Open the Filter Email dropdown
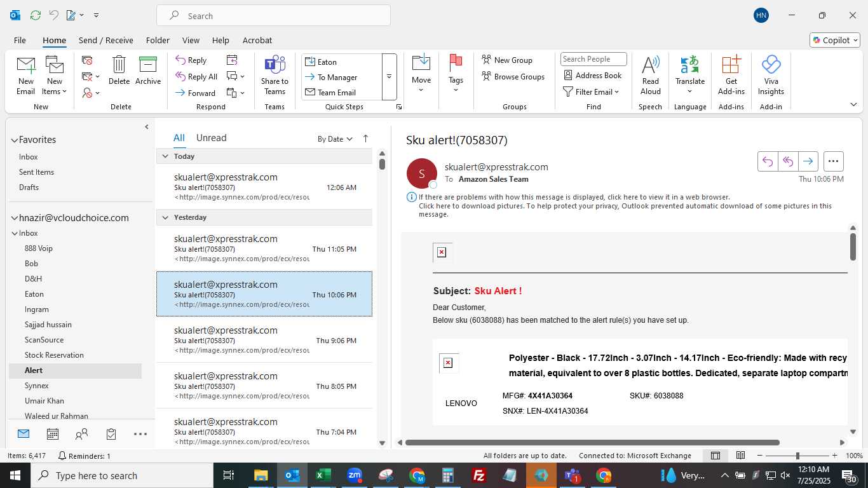The height and width of the screenshot is (488, 868). click(x=591, y=92)
